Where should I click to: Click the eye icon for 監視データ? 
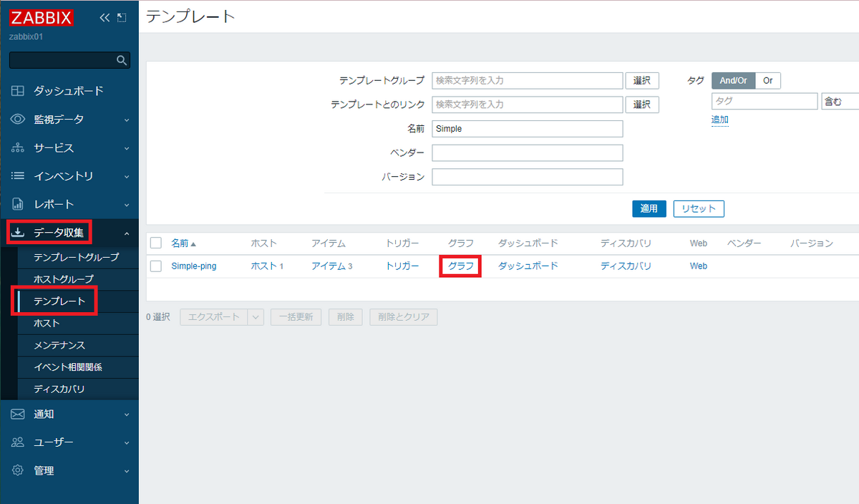click(x=19, y=120)
